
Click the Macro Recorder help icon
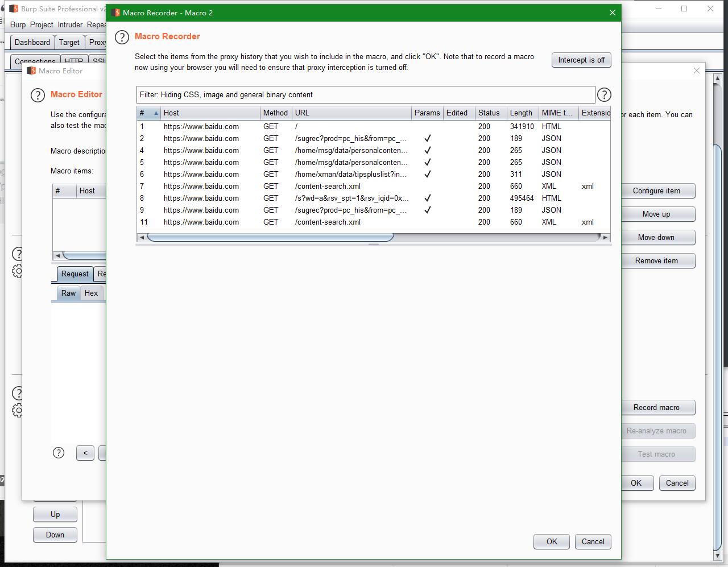click(x=122, y=38)
